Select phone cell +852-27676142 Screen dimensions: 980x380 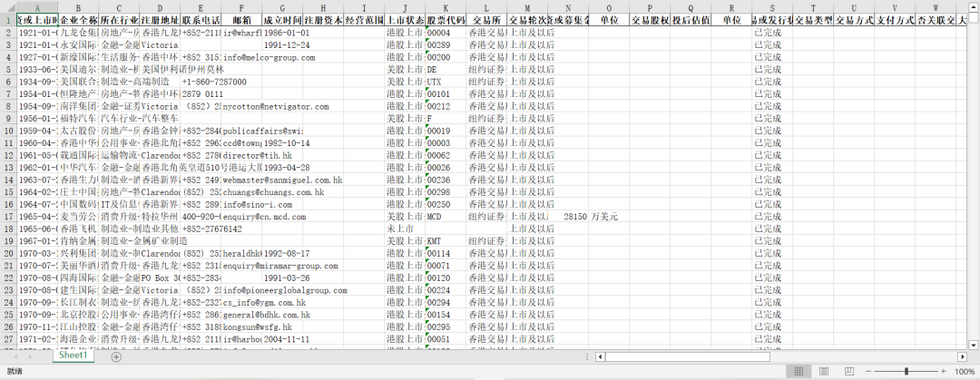pos(201,229)
